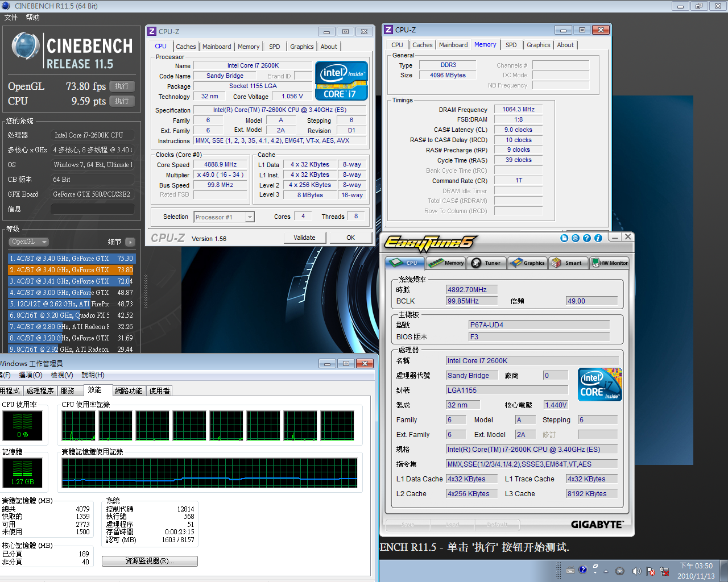Click the EasyTune6 時脈 4892.70MHz field
Image resolution: width=728 pixels, height=582 pixels.
(471, 289)
